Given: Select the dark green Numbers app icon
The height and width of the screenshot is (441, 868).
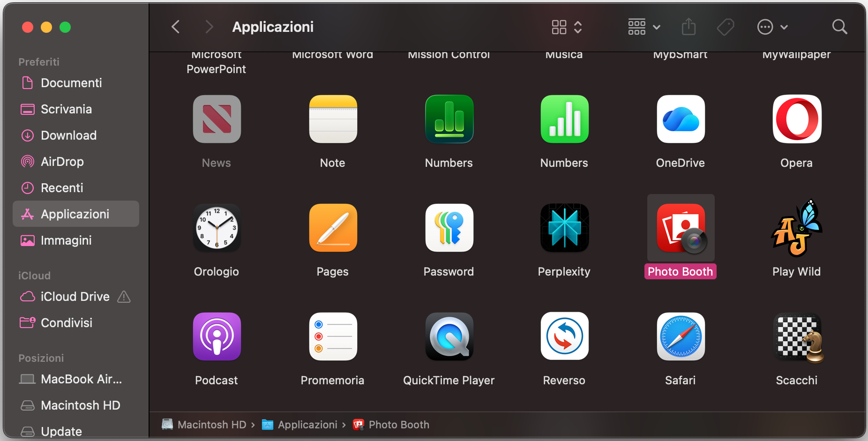Looking at the screenshot, I should [x=449, y=119].
